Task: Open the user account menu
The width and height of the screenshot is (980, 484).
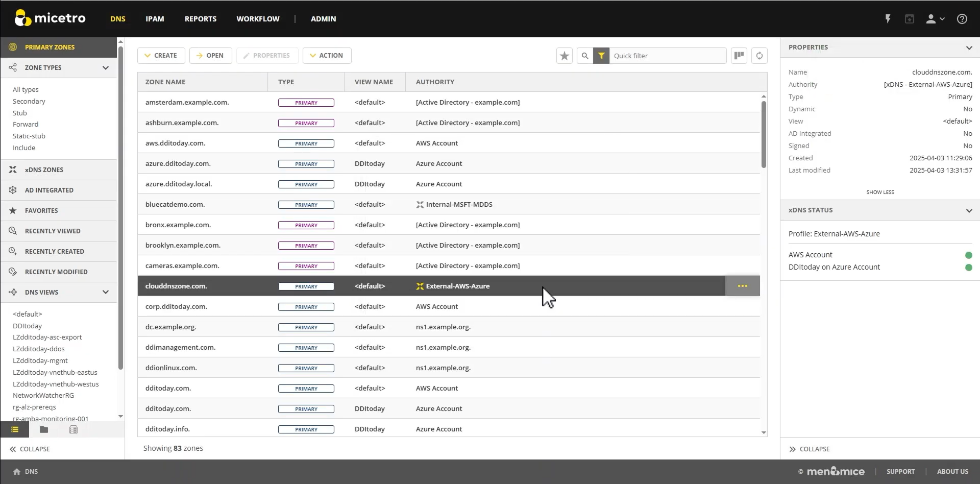Action: 935,19
